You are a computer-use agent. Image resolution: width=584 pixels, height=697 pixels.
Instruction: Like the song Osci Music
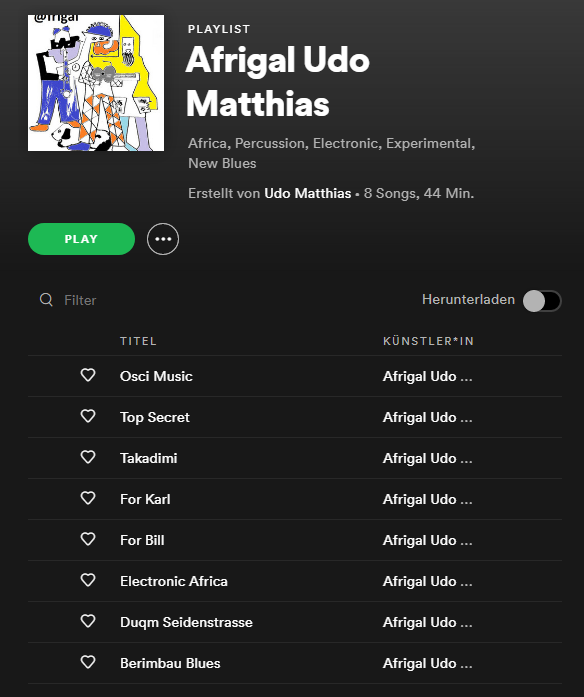pos(88,375)
